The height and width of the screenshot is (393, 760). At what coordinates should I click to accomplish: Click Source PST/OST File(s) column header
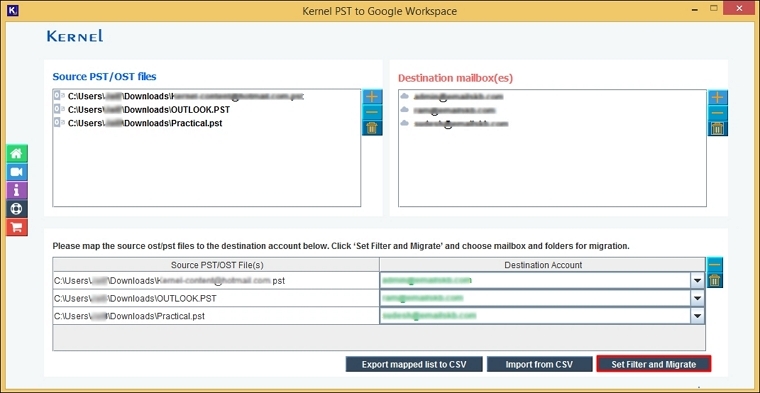217,265
